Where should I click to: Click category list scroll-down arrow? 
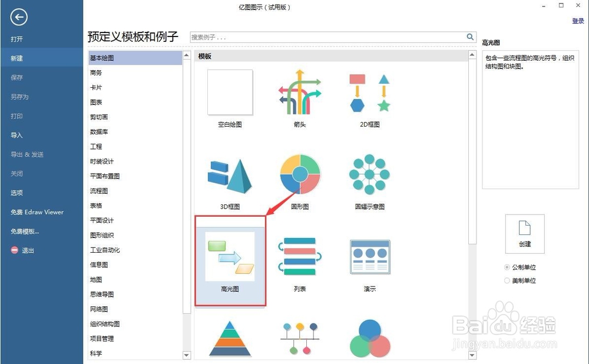[187, 355]
